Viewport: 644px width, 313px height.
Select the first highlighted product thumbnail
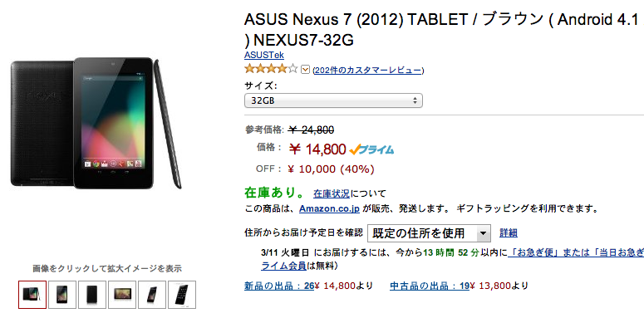point(32,295)
